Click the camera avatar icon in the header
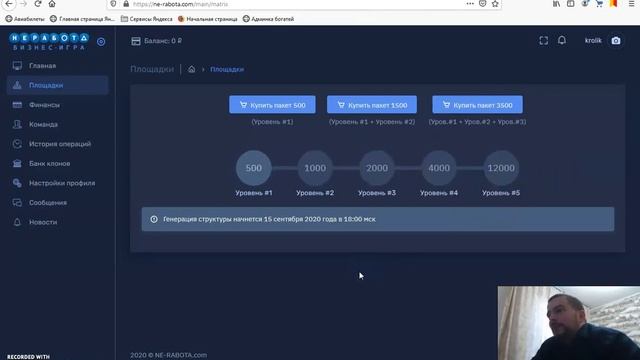 [616, 40]
